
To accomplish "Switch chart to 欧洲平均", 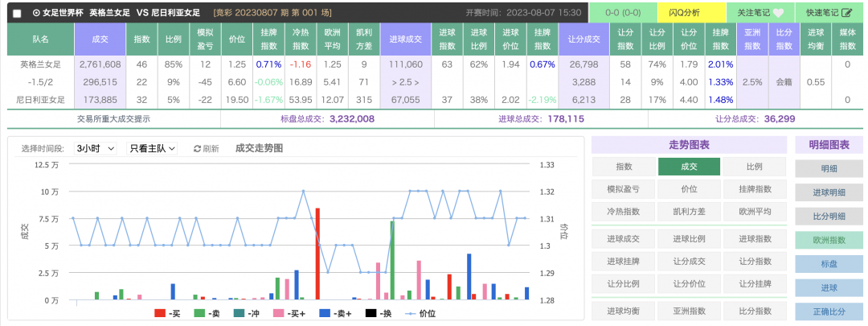I will pyautogui.click(x=755, y=211).
